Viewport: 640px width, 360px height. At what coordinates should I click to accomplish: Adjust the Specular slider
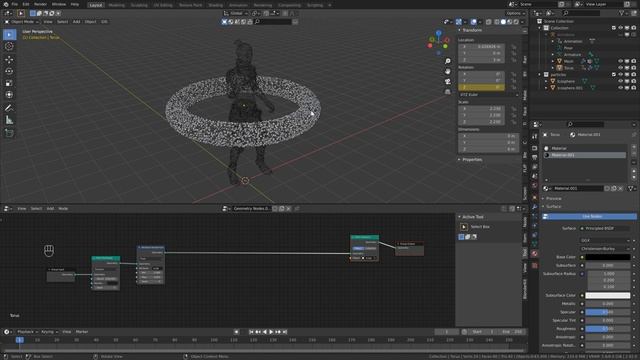pos(608,312)
